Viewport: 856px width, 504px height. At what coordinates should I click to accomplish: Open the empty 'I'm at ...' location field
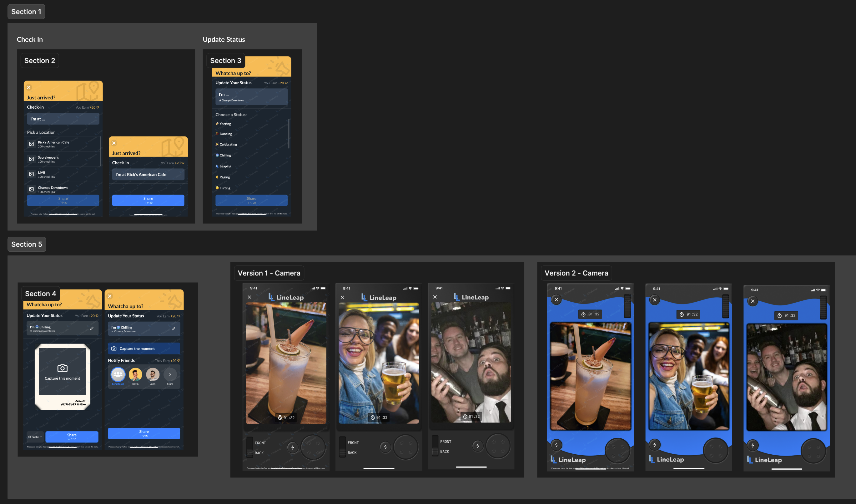[x=63, y=119]
